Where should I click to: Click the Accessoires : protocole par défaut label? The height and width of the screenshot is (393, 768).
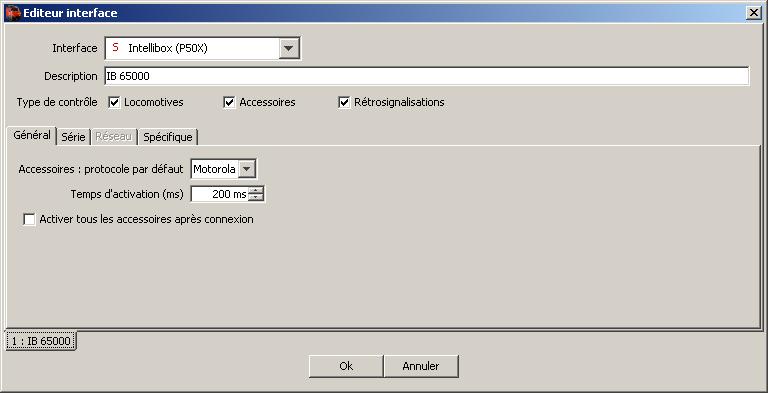click(101, 170)
